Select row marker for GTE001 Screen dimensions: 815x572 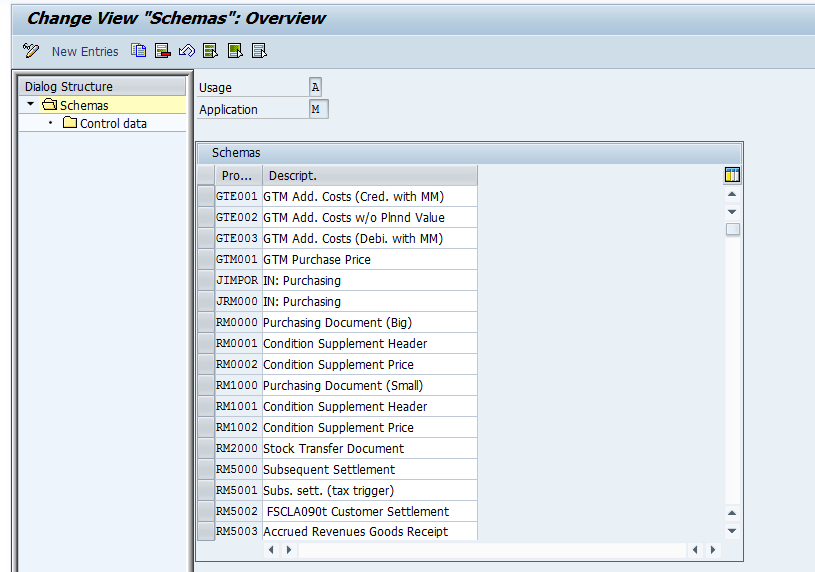(x=206, y=197)
